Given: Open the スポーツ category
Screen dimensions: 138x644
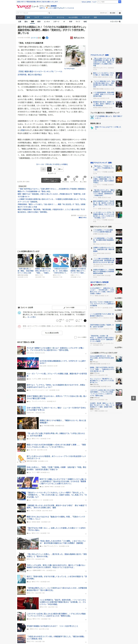Looking at the screenshot, I should (56, 21).
